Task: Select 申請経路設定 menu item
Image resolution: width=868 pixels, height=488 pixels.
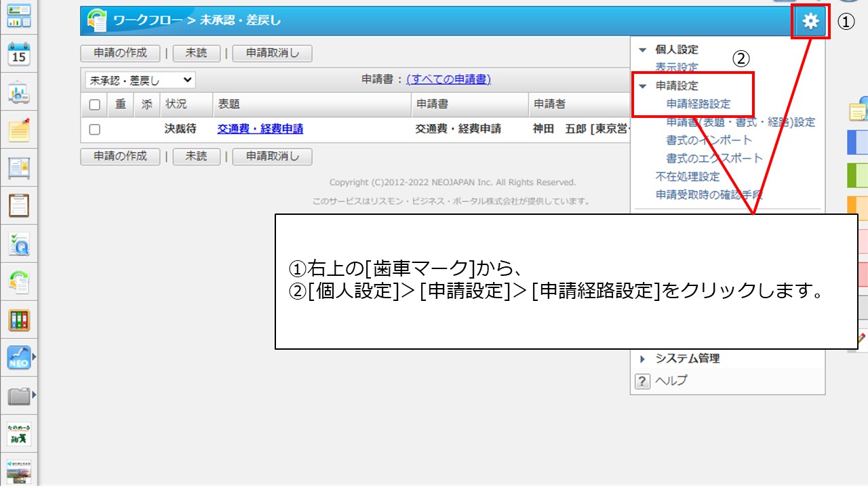Action: [x=698, y=104]
